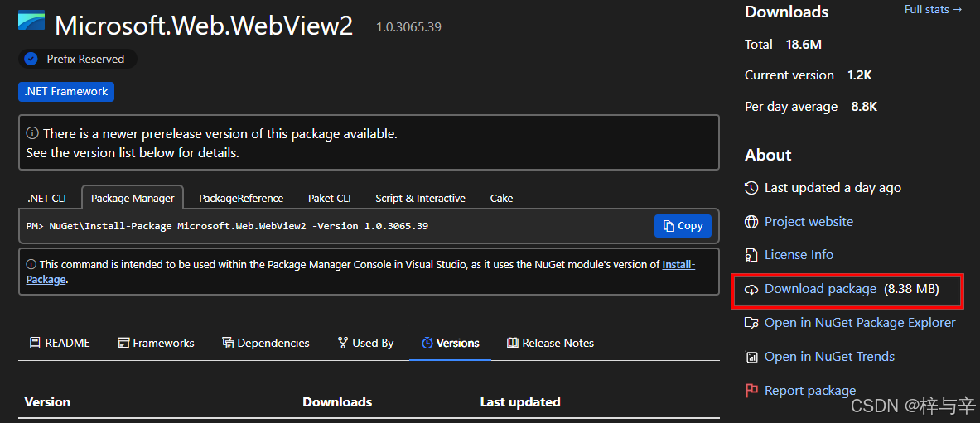Copy the install command with Copy button
980x423 pixels.
[x=683, y=226]
